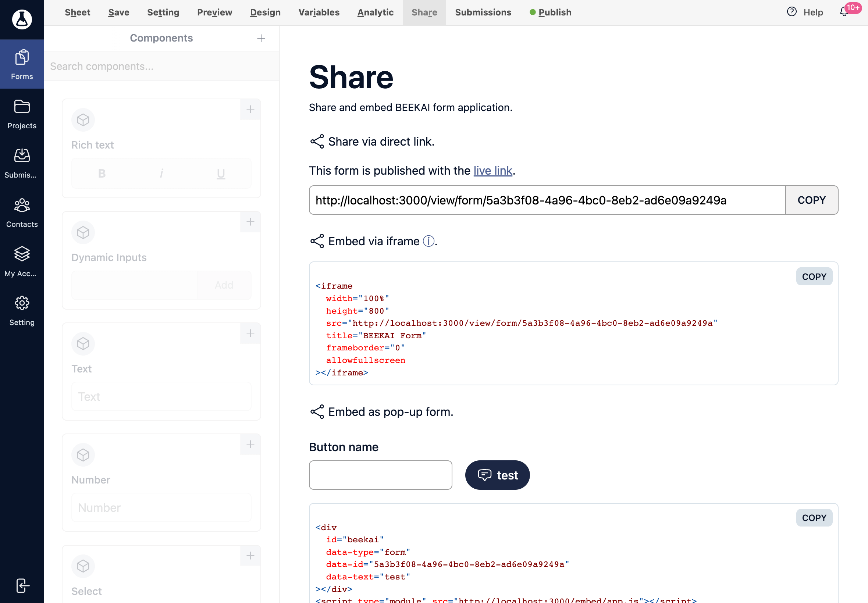Click share icon beside Embed via iframe
This screenshot has height=603, width=868.
pyautogui.click(x=317, y=242)
